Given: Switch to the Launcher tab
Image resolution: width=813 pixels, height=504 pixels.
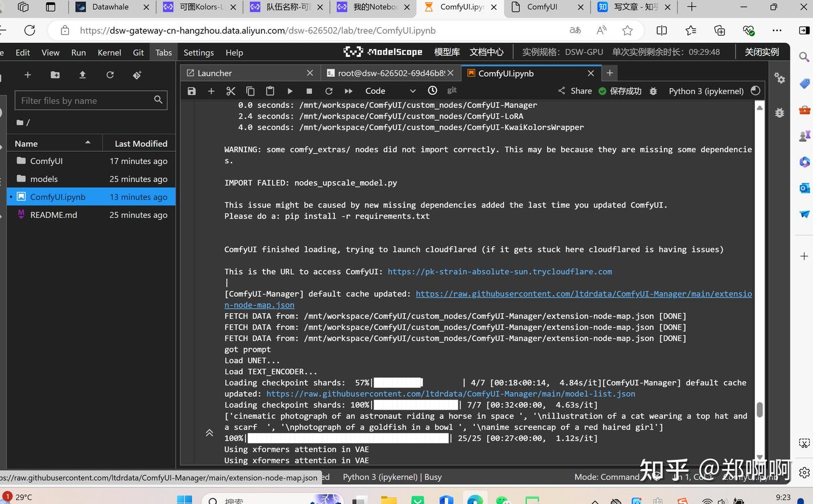Looking at the screenshot, I should [x=215, y=73].
